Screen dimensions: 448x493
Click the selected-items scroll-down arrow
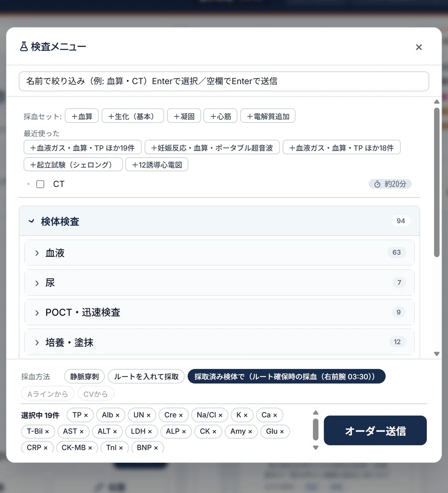[x=316, y=447]
